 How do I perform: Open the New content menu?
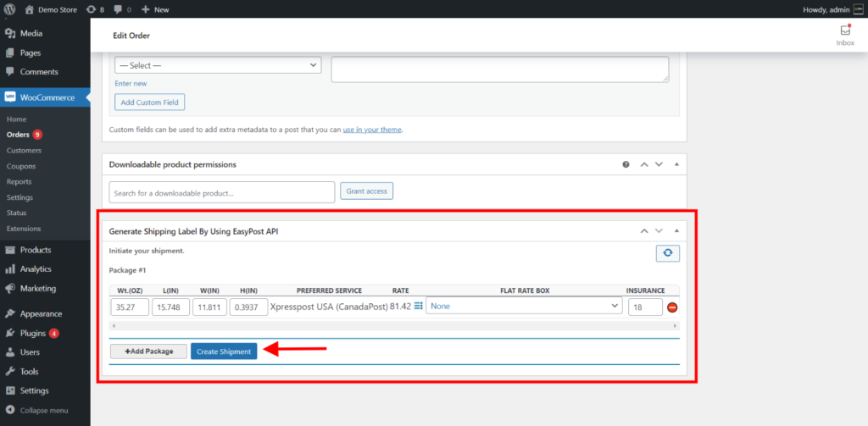click(156, 9)
